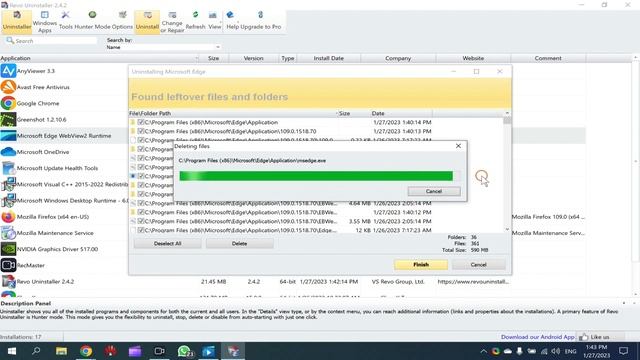Open the Help menu in toolbar
Viewport: 640px width, 360px height.
(232, 21)
